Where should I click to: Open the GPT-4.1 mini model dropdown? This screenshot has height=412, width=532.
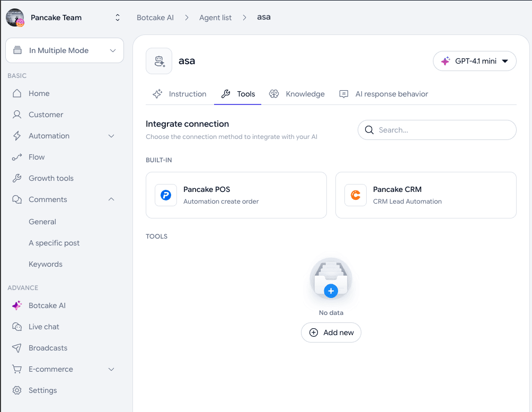coord(475,61)
